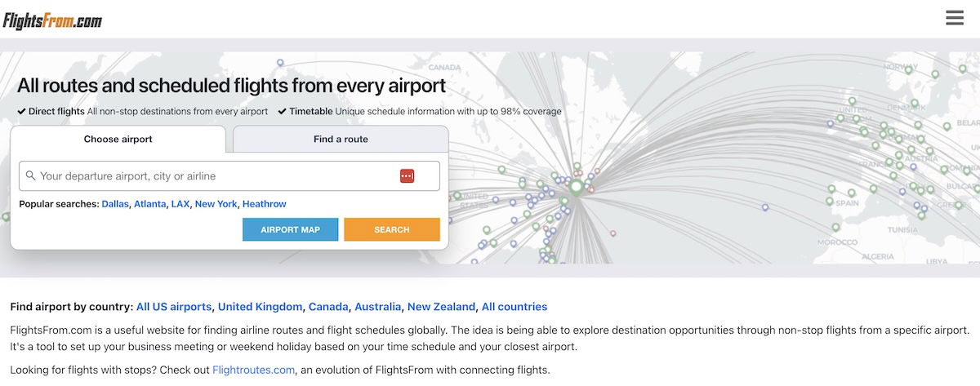This screenshot has width=980, height=386.
Task: Select Atlanta popular search link
Action: (x=149, y=204)
